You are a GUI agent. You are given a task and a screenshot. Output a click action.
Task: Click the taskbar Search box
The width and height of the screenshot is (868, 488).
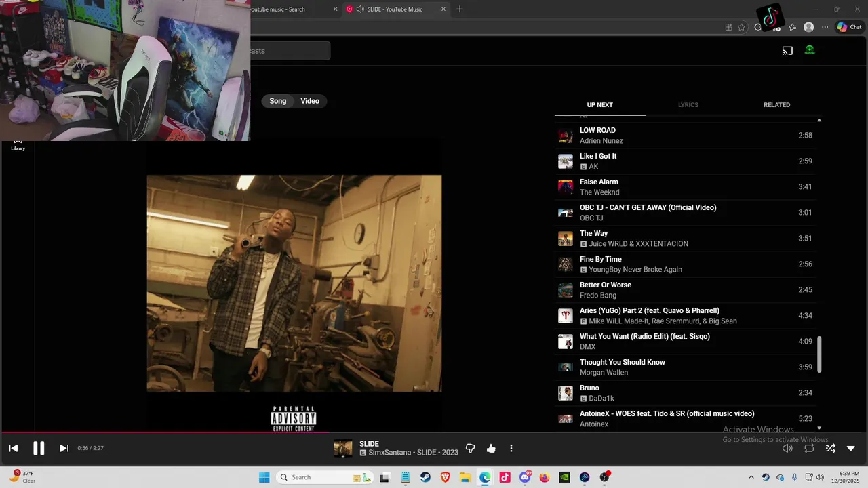325,477
